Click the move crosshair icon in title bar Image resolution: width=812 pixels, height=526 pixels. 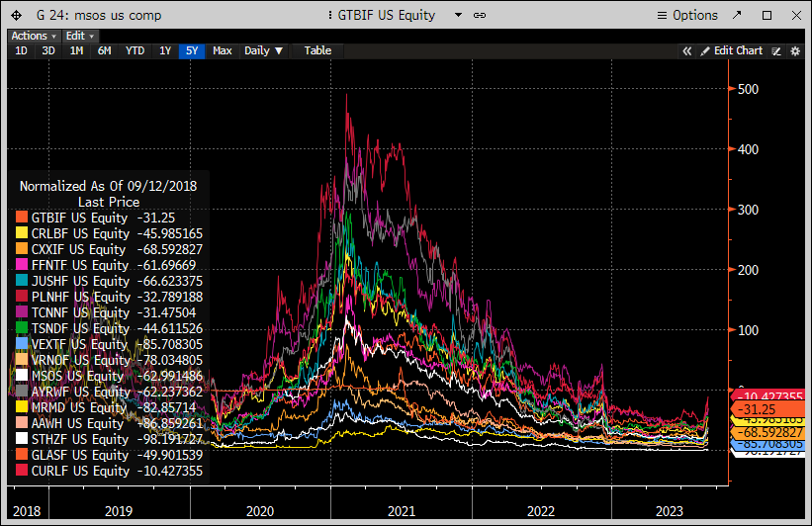pyautogui.click(x=16, y=16)
